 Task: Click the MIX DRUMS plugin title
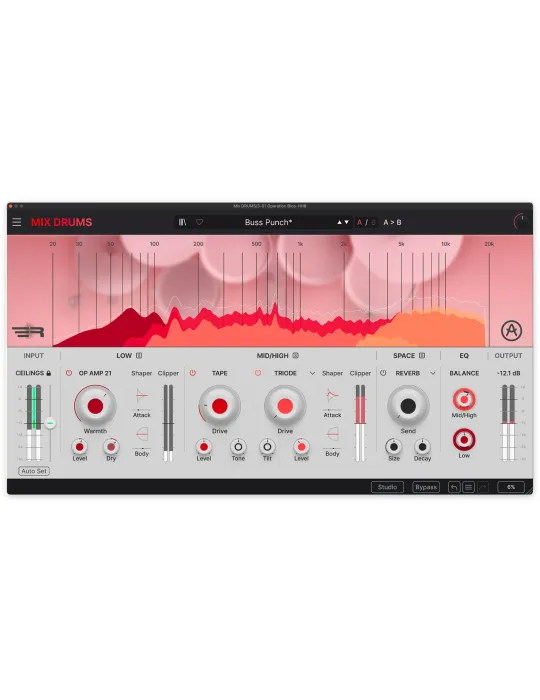pos(62,222)
